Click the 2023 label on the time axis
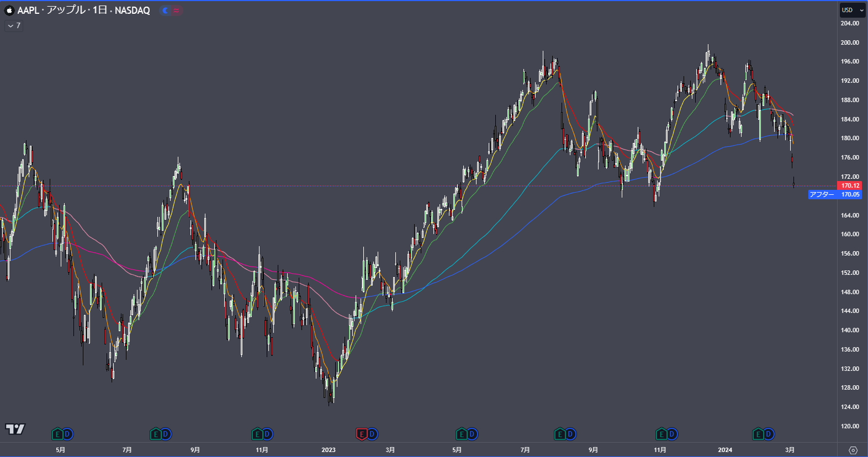The width and height of the screenshot is (868, 457). coord(329,450)
